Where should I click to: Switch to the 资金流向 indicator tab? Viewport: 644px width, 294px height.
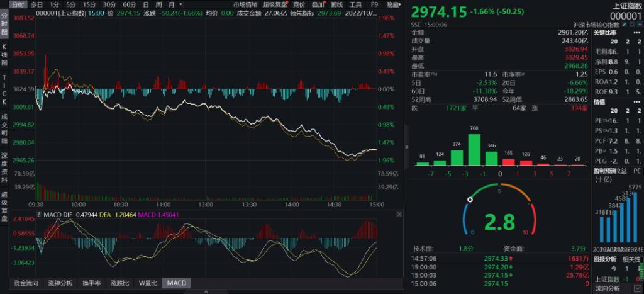coord(26,283)
